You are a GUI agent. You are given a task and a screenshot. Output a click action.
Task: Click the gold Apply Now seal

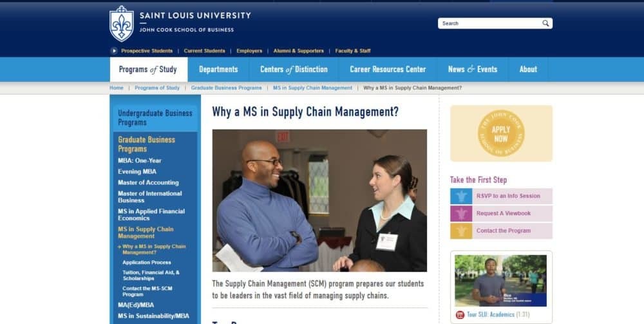click(501, 133)
